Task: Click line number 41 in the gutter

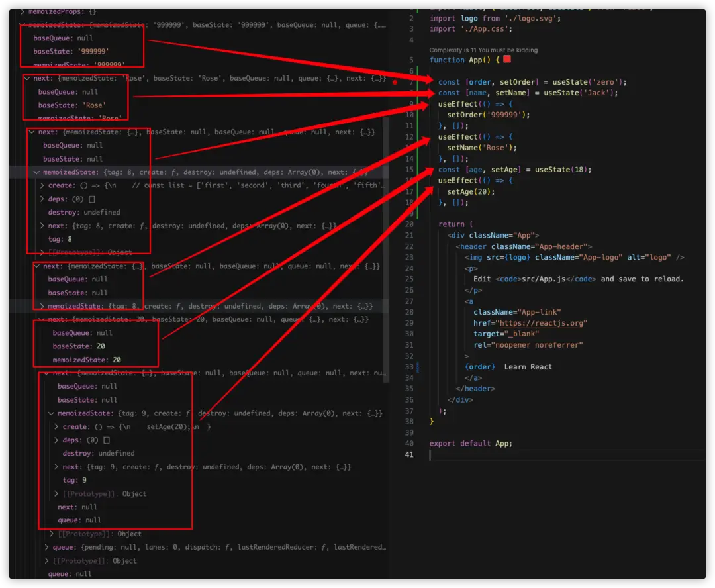Action: [409, 454]
